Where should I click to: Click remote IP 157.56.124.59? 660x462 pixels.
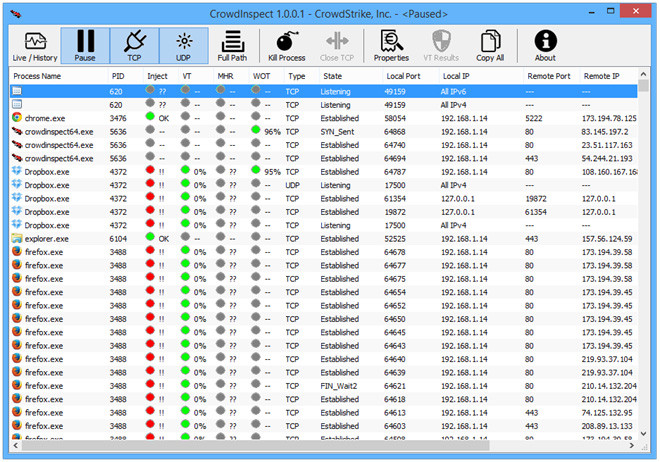[x=607, y=239]
